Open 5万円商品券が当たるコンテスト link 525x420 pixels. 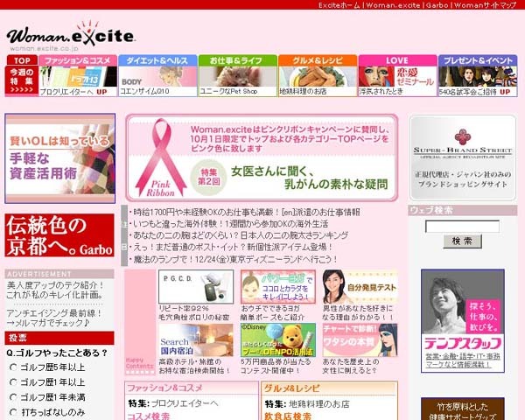coord(276,366)
